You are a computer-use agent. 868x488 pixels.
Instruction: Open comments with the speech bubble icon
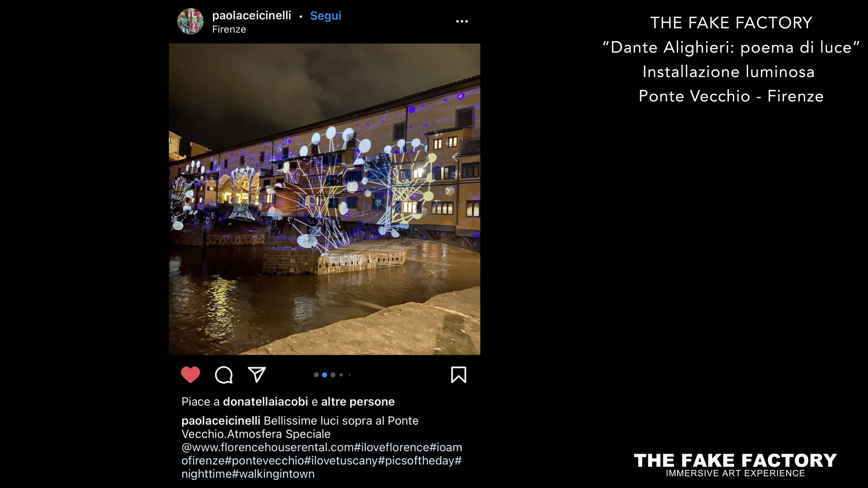[224, 375]
